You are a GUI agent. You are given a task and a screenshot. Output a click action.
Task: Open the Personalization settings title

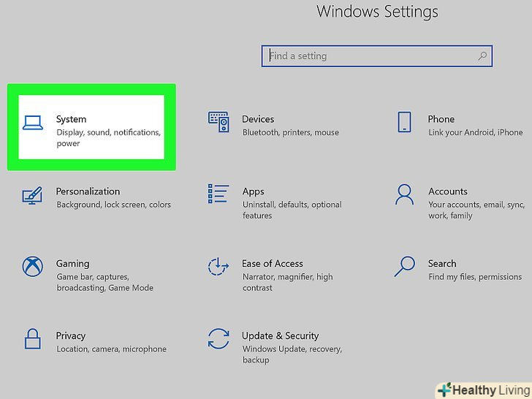click(x=88, y=191)
